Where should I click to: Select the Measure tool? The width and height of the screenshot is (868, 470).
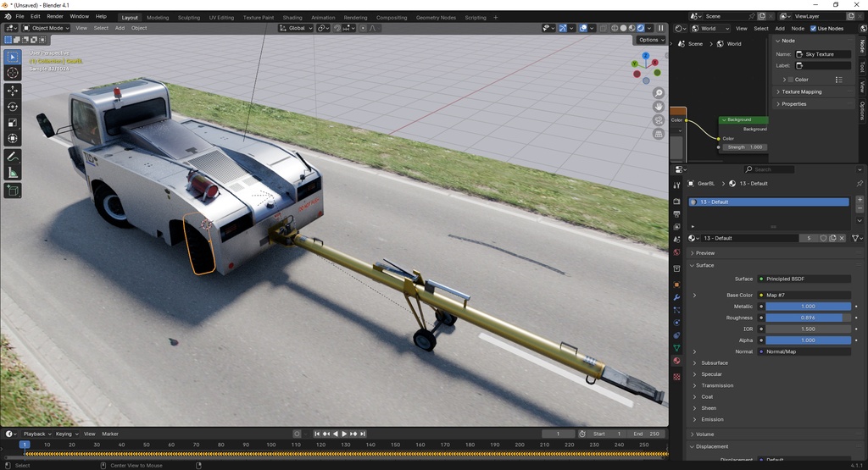tap(13, 173)
